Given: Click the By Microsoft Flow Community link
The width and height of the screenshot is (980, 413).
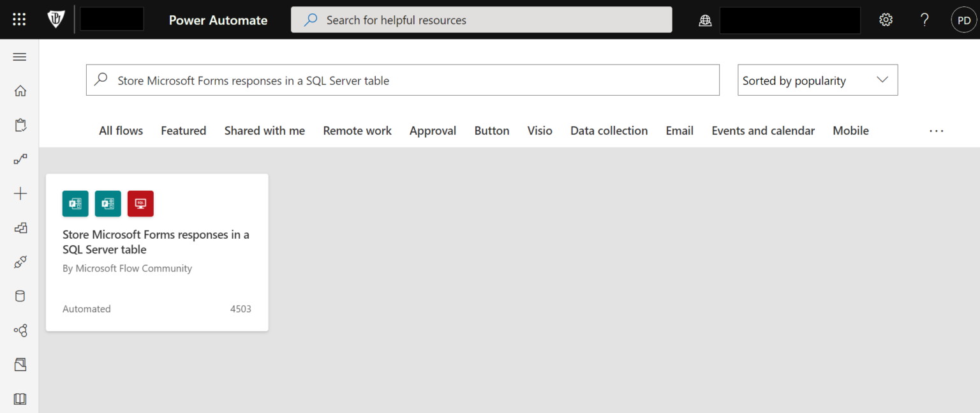Looking at the screenshot, I should [x=127, y=268].
